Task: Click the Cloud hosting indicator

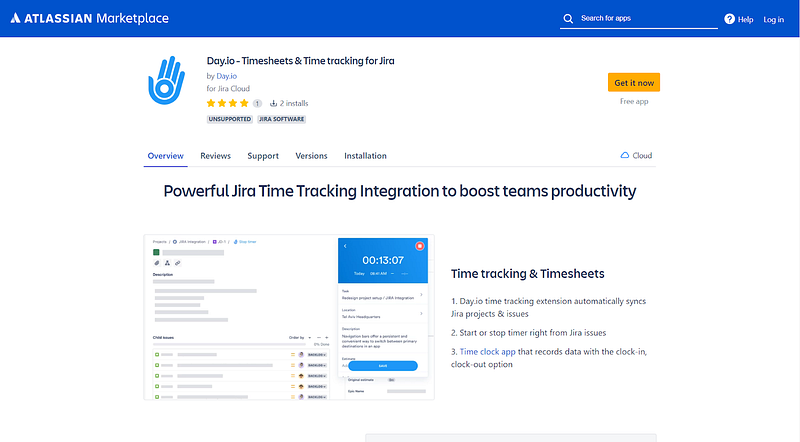Action: (x=636, y=156)
